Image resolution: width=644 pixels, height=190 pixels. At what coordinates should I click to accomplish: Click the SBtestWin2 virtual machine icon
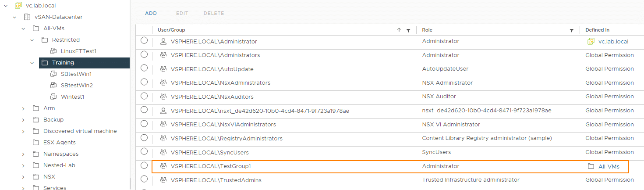pos(53,86)
